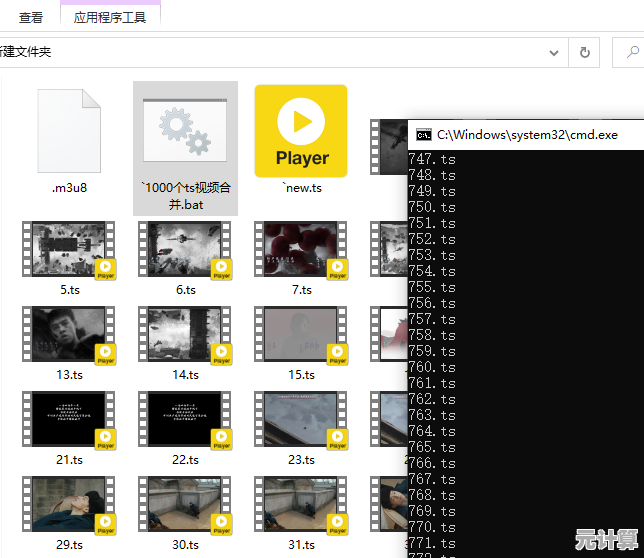This screenshot has width=644, height=558.
Task: Select the 6.ts video thumbnail
Action: tap(185, 249)
